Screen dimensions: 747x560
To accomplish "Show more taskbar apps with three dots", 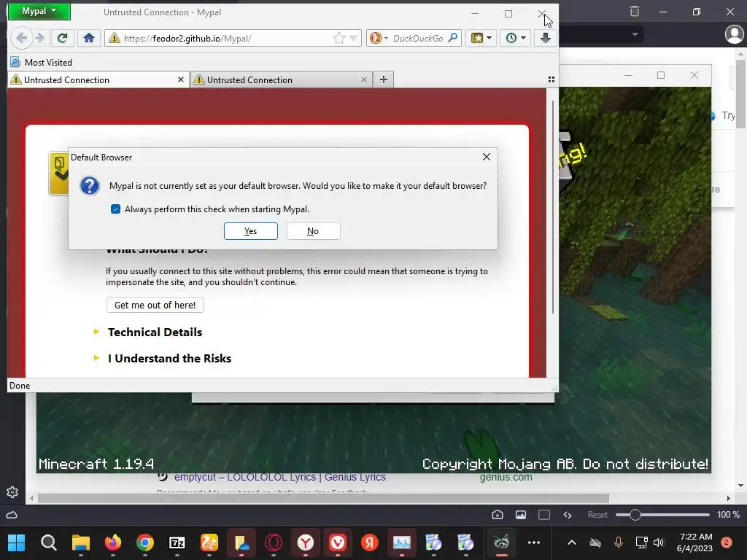I will point(534,542).
